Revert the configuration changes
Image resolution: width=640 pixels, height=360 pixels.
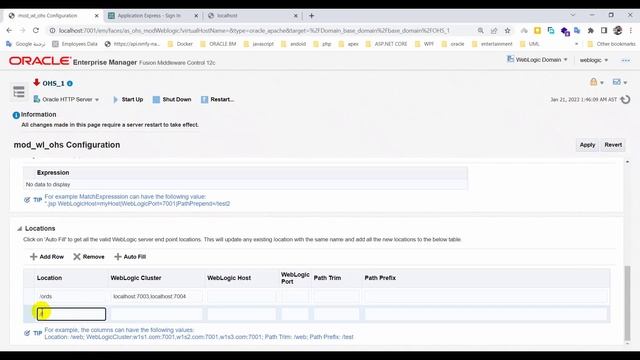[x=613, y=145]
